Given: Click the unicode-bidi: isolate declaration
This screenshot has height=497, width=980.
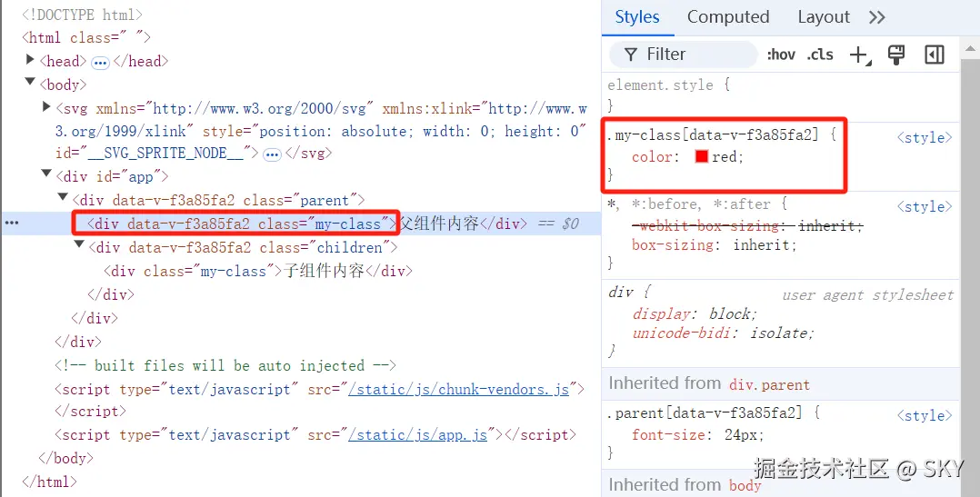Looking at the screenshot, I should coord(723,333).
